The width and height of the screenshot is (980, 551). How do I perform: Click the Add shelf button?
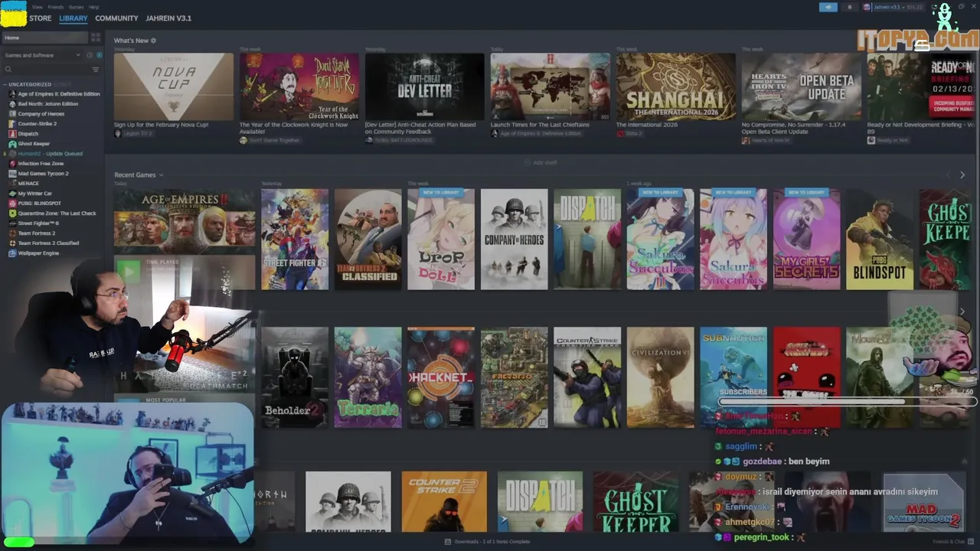[x=541, y=163]
